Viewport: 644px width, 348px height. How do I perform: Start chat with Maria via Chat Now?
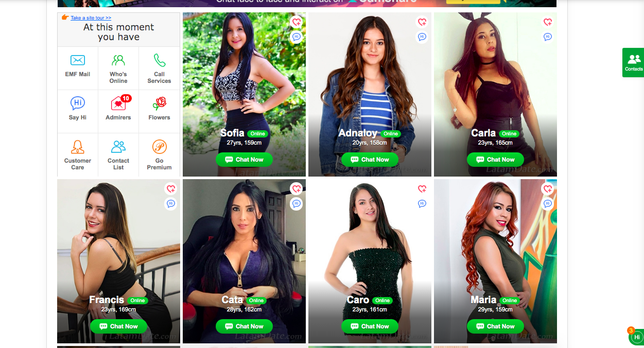[x=495, y=326]
